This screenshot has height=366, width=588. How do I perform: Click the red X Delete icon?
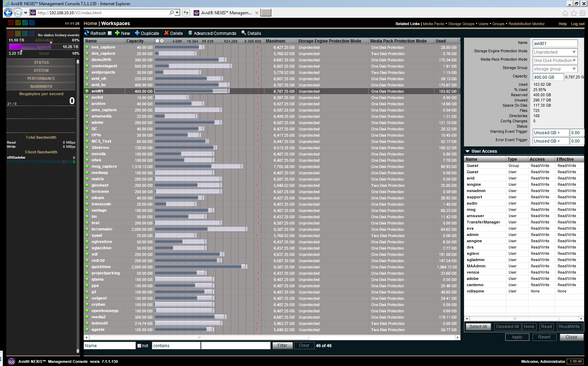[x=167, y=33]
